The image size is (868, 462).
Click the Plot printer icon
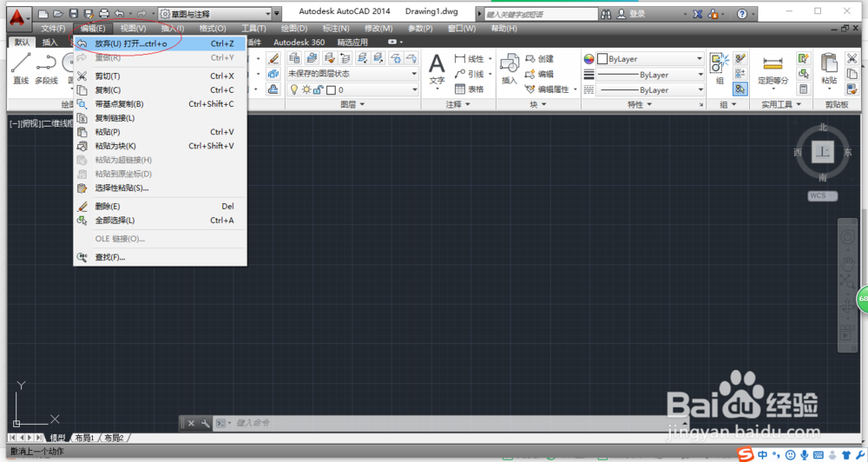pos(104,14)
